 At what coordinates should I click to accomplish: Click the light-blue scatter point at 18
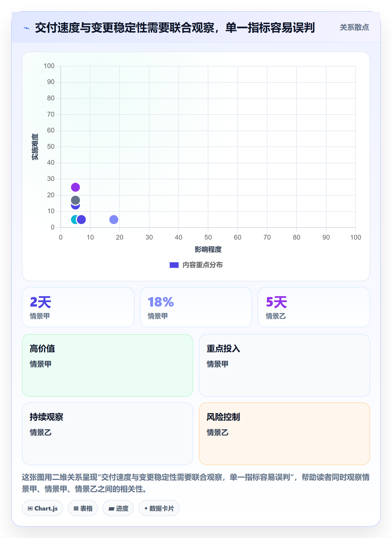coord(114,219)
